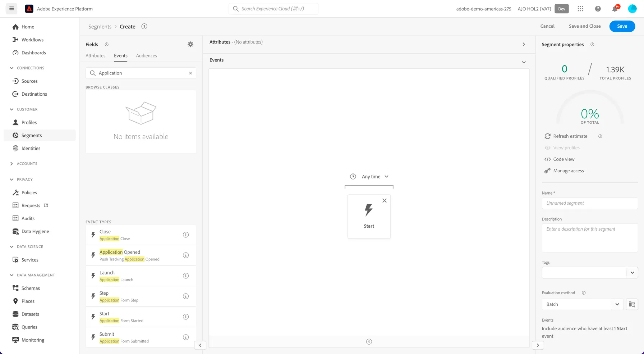Open the hamburger navigation menu
The height and width of the screenshot is (354, 644).
(x=11, y=9)
